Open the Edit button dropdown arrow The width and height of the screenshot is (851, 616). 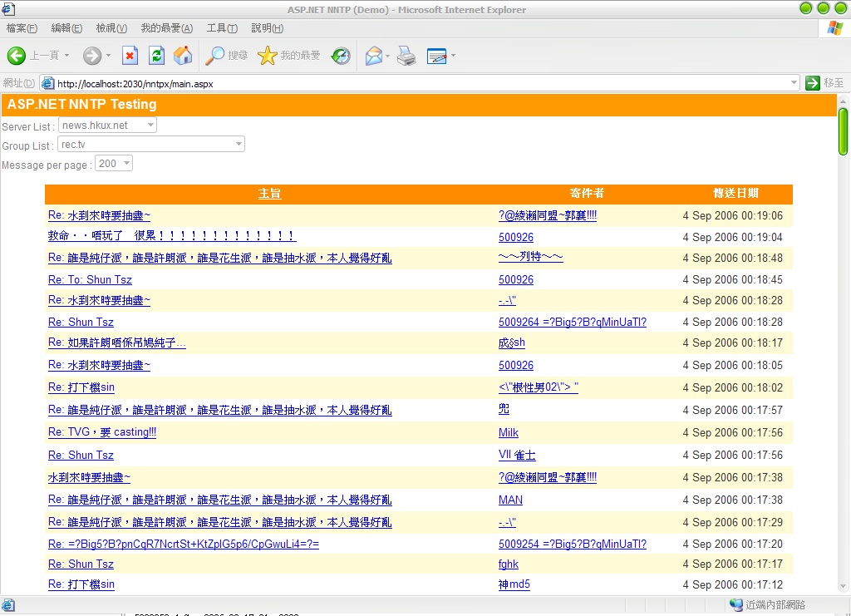point(453,56)
